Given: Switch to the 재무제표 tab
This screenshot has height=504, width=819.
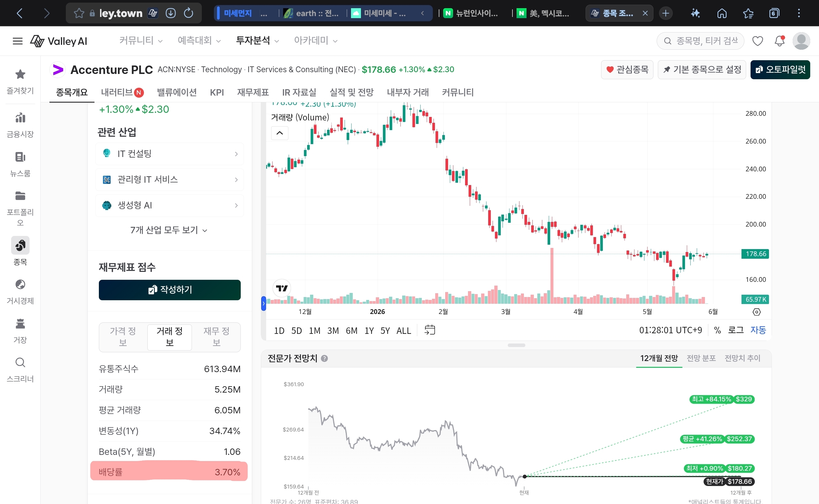Looking at the screenshot, I should pyautogui.click(x=253, y=92).
